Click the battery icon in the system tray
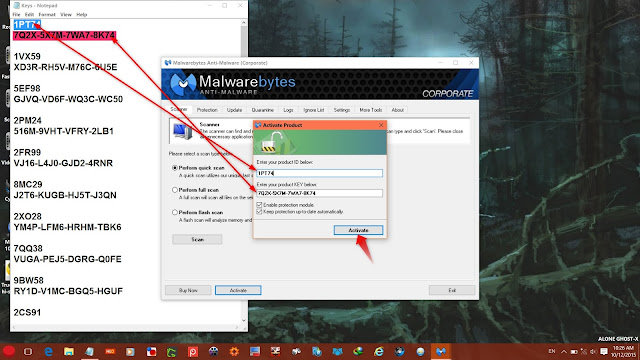Viewport: 640px width, 360px height. click(574, 351)
